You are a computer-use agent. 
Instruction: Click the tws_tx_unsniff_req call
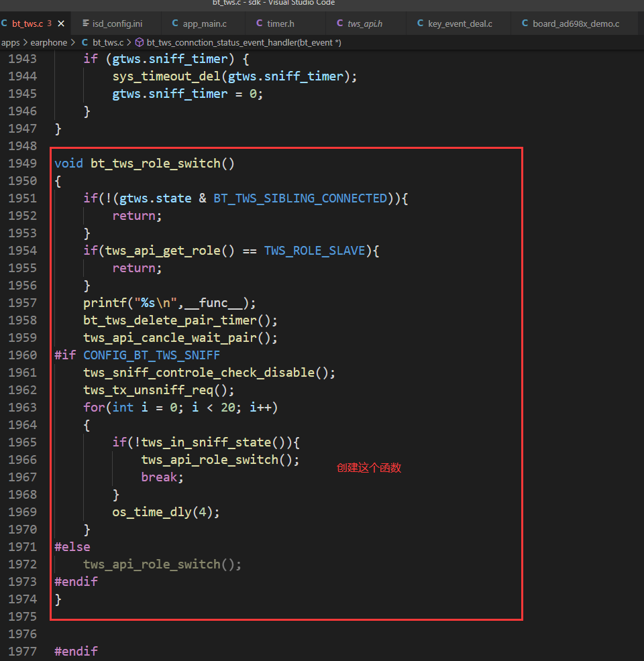[148, 390]
